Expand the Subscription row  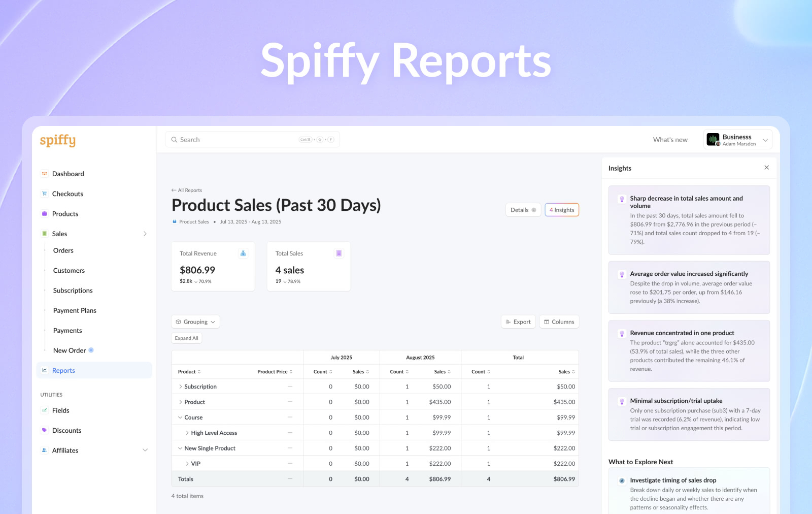(180, 387)
